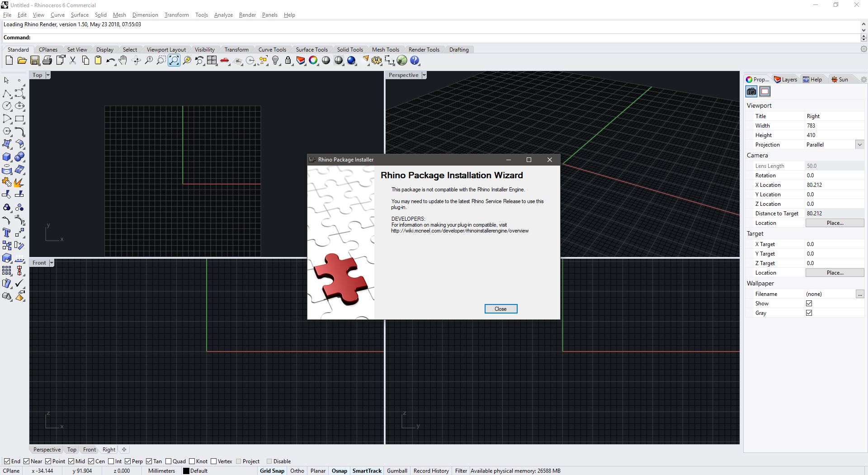Expand the Projection dropdown in properties

point(859,145)
